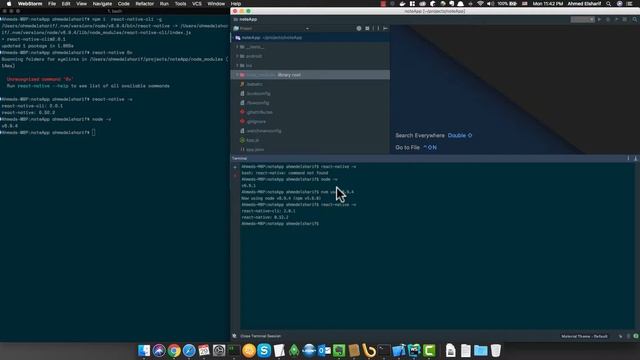This screenshot has width=640, height=360.
Task: Close the current terminal session via red x
Action: pos(235,176)
